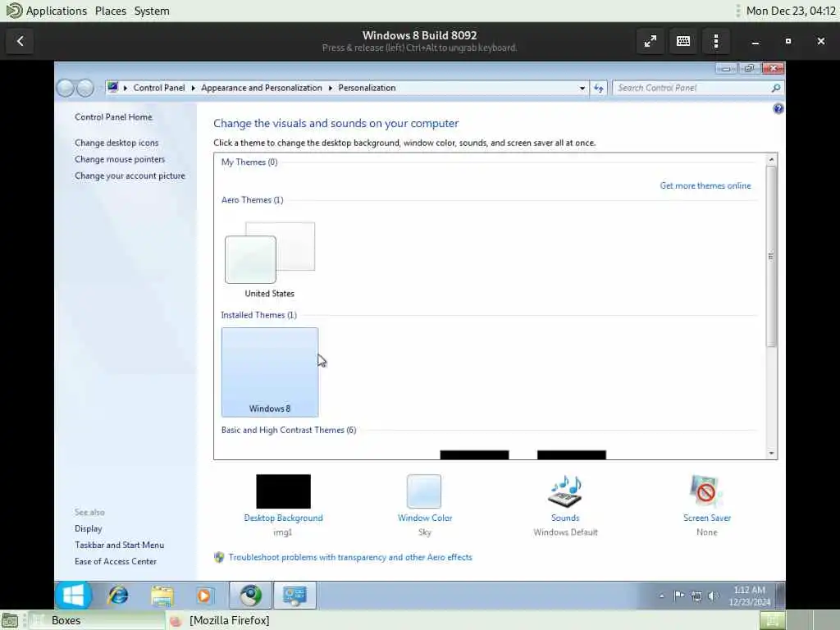Click Show desktop strip beside the clock
The image size is (840, 630).
(x=780, y=596)
